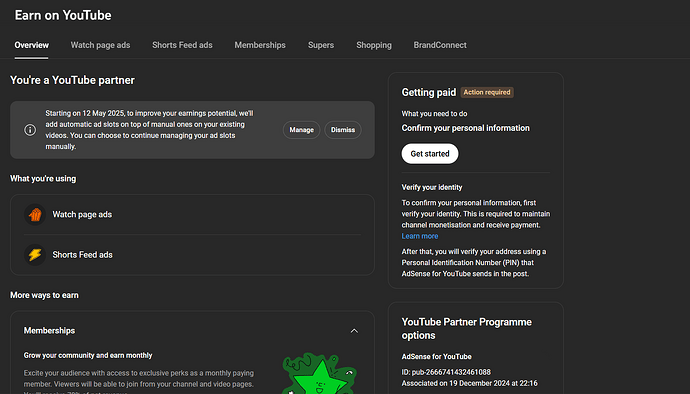The image size is (690, 394).
Task: Click the Manage button in banner
Action: [x=301, y=130]
